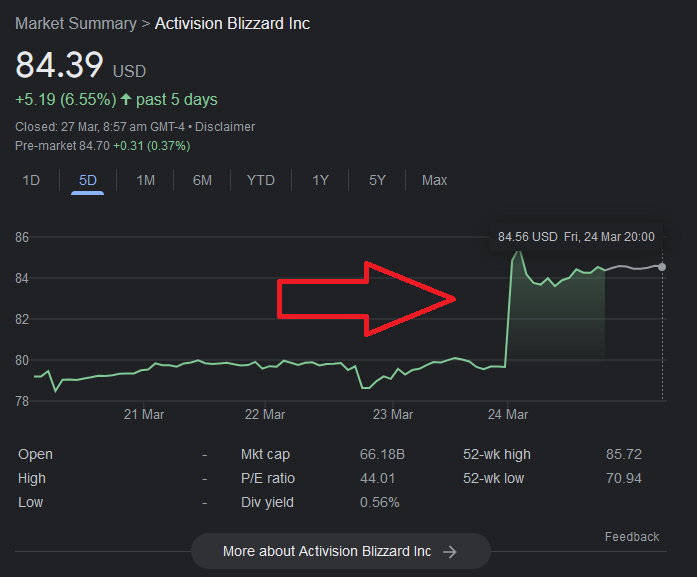Viewport: 697px width, 577px height.
Task: Click the +0.31 (0.37%) pre-market change
Action: (152, 146)
